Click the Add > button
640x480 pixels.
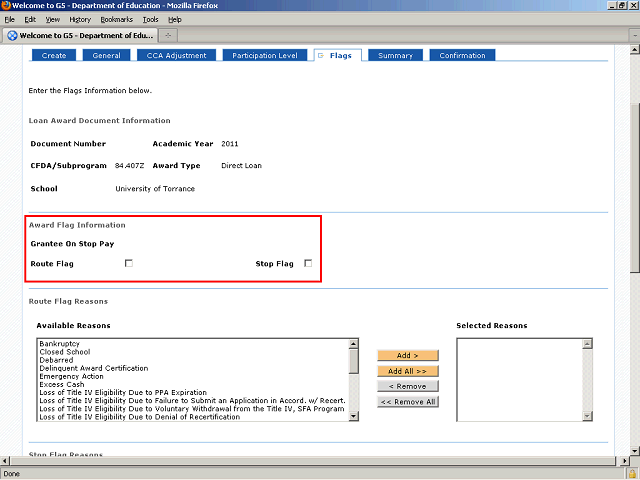click(408, 356)
